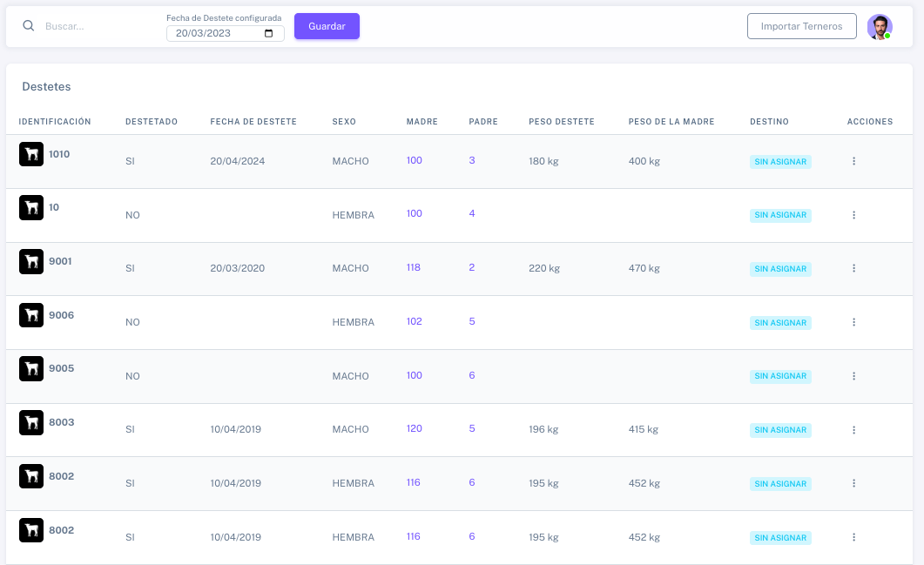Click the Destetes table title
924x565 pixels.
(x=46, y=86)
